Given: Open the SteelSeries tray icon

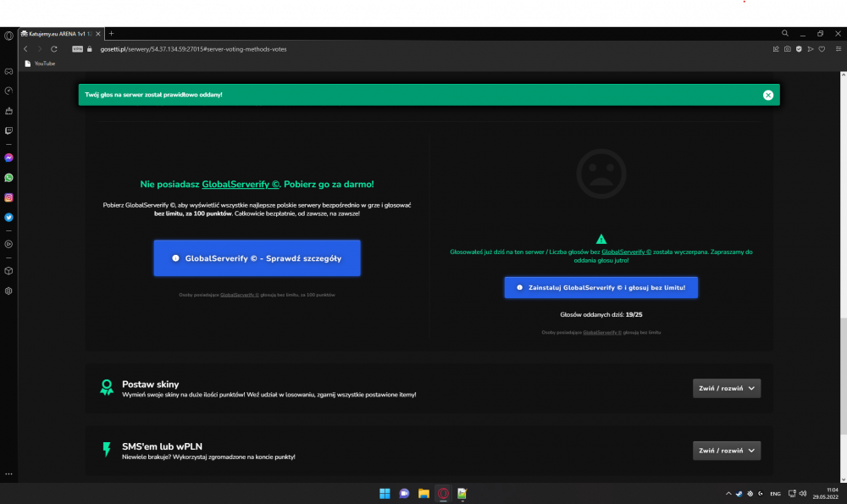Looking at the screenshot, I should coord(750,493).
